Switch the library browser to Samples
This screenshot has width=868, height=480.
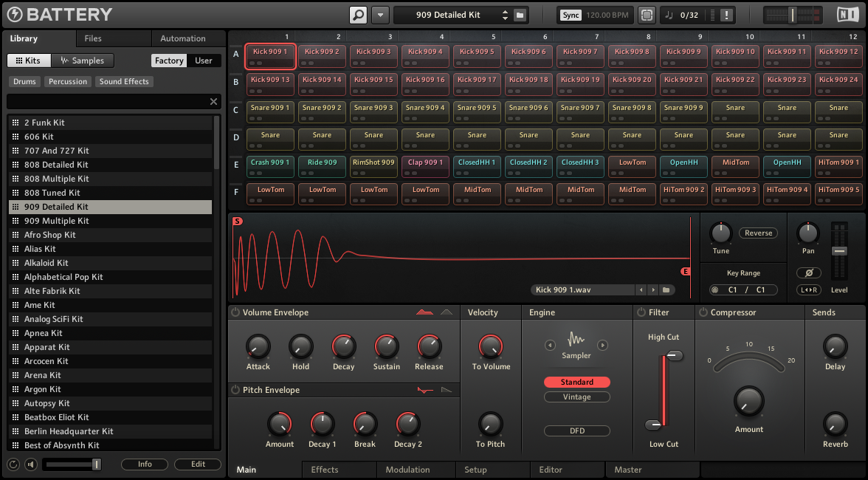click(x=82, y=61)
